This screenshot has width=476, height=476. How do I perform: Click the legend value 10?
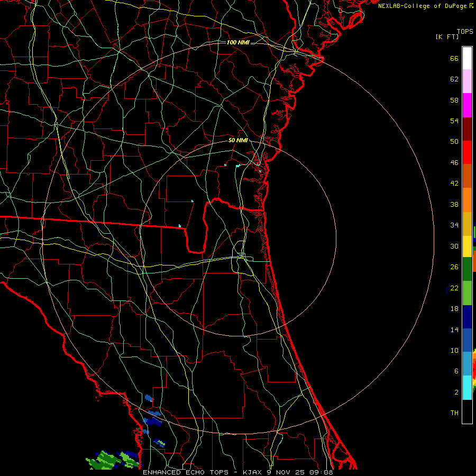tap(454, 351)
